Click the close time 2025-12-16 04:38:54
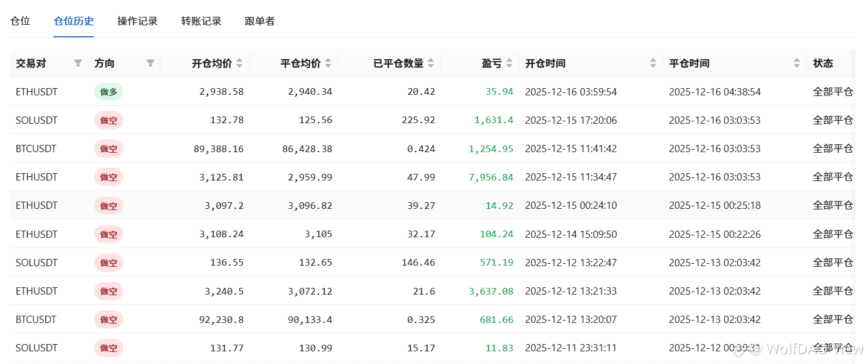 (x=715, y=92)
